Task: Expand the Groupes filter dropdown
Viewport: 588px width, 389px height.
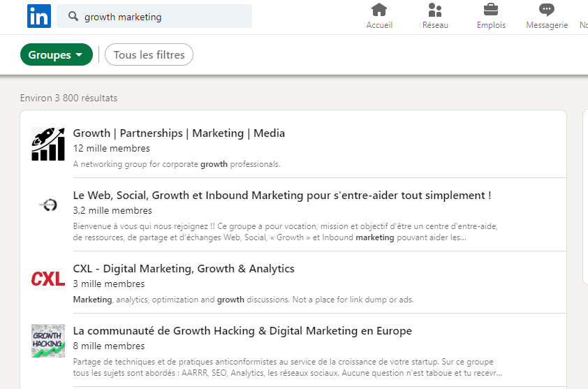Action: (57, 55)
